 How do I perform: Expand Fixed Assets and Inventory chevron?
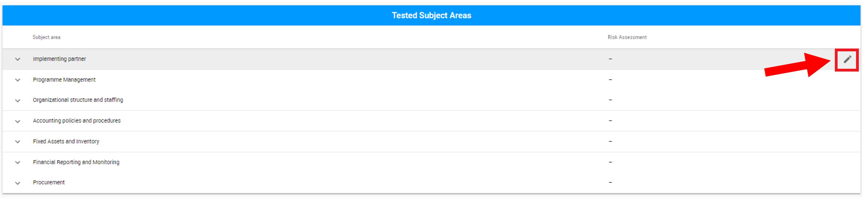17,142
